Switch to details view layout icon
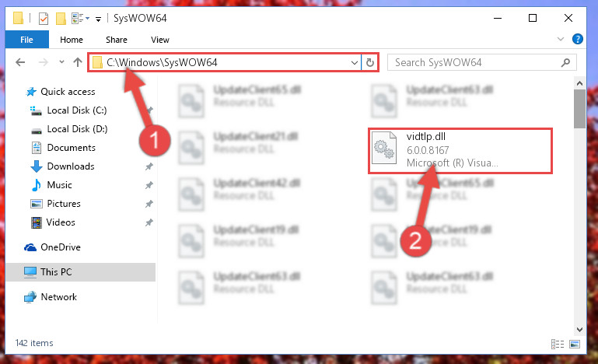 coord(558,344)
